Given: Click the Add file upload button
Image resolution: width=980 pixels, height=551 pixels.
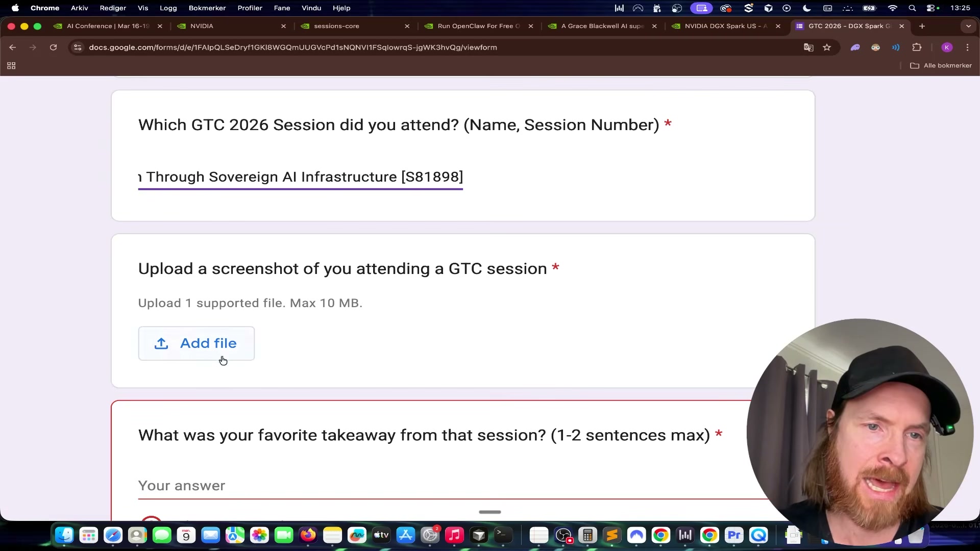Looking at the screenshot, I should pyautogui.click(x=196, y=343).
